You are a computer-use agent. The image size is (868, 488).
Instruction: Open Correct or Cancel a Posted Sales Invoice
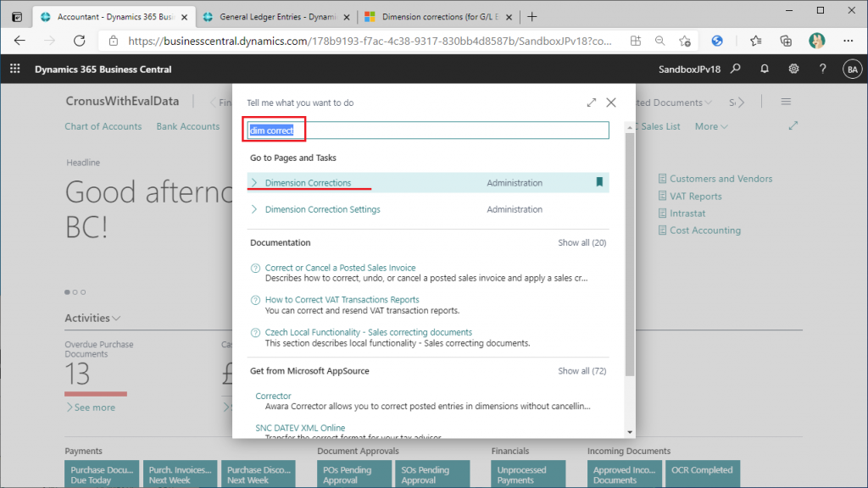tap(341, 268)
